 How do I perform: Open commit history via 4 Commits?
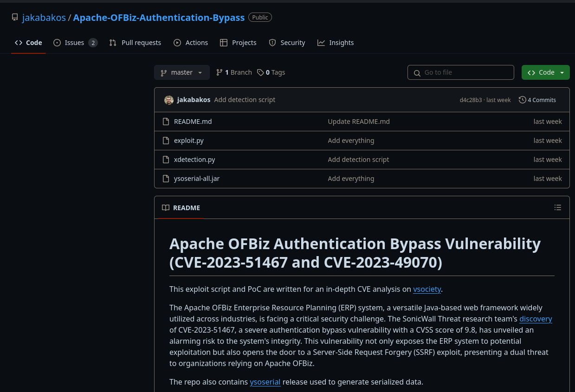(x=537, y=100)
